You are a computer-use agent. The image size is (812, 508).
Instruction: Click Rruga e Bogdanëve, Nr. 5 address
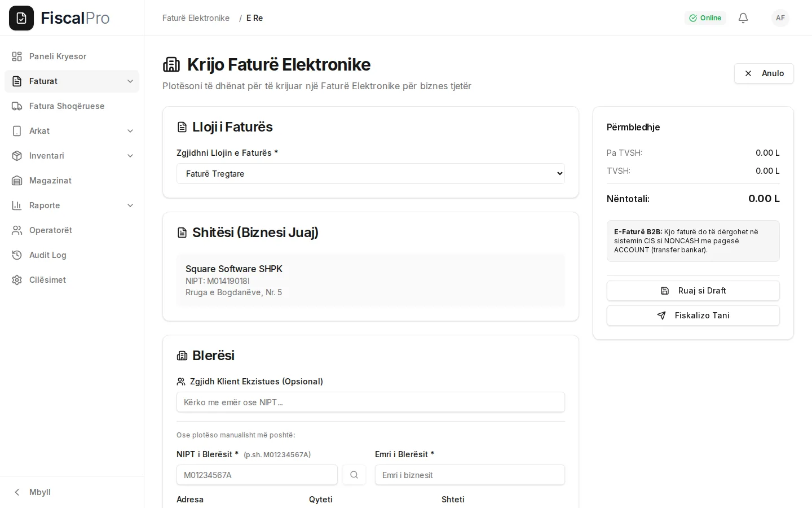[233, 292]
